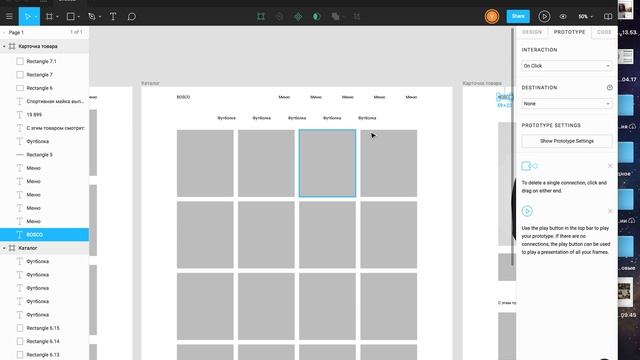
Task: Click the Use as Mask icon
Action: (317, 17)
